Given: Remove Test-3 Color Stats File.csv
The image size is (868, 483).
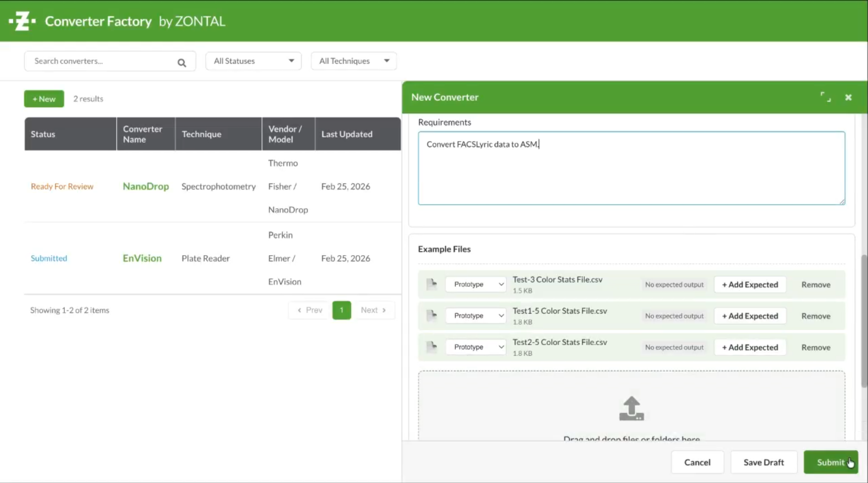Looking at the screenshot, I should pyautogui.click(x=816, y=284).
